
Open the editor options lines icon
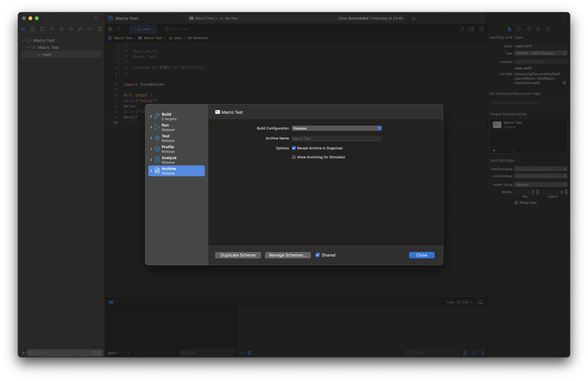point(471,29)
